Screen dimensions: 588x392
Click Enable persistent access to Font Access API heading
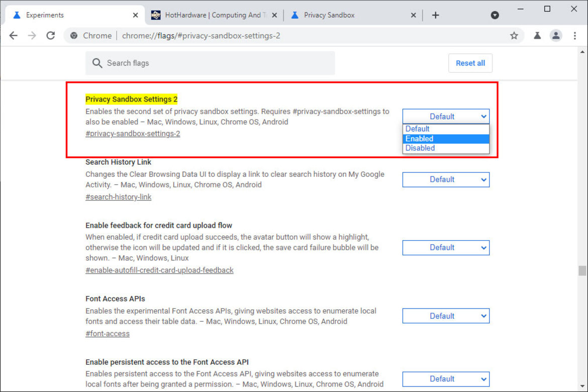coord(167,362)
